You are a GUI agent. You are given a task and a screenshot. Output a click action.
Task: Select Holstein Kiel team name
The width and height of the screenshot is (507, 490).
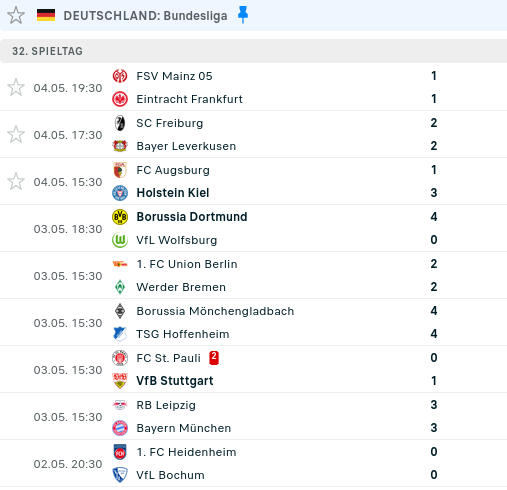(x=173, y=193)
